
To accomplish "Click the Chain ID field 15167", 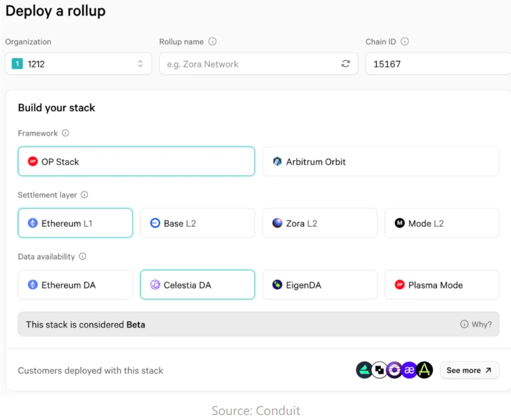I will click(x=438, y=64).
